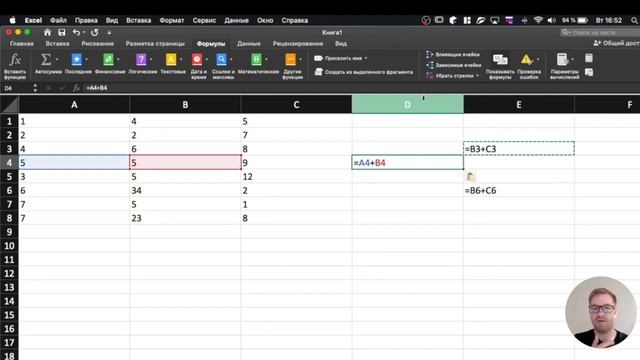This screenshot has height=360, width=640.
Task: Switch to the Рисование ribbon tab
Action: [x=98, y=44]
